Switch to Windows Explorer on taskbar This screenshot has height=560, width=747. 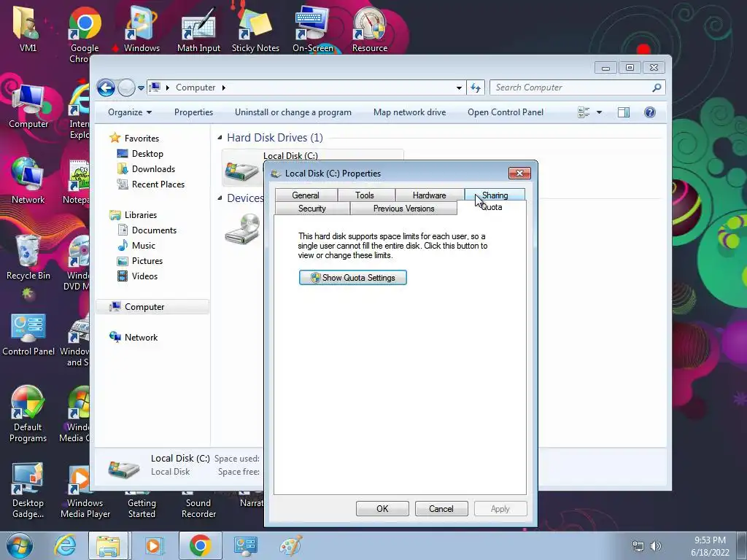108,545
